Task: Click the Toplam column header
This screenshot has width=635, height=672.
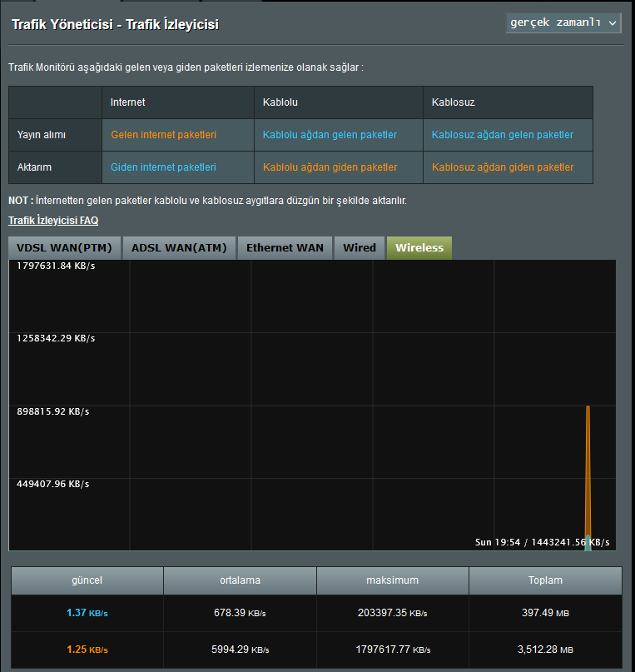Action: [x=545, y=580]
